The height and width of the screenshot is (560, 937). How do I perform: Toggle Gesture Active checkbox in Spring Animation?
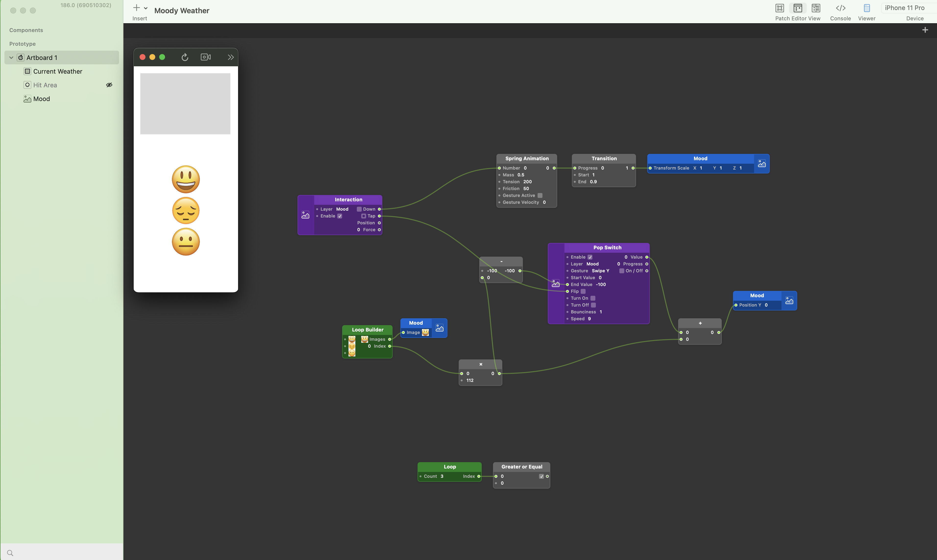[x=540, y=195]
